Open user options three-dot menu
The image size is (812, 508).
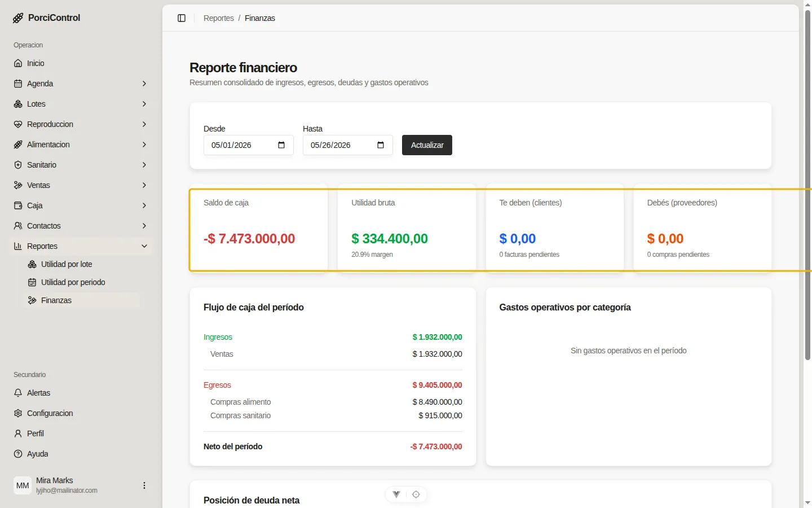click(x=144, y=485)
